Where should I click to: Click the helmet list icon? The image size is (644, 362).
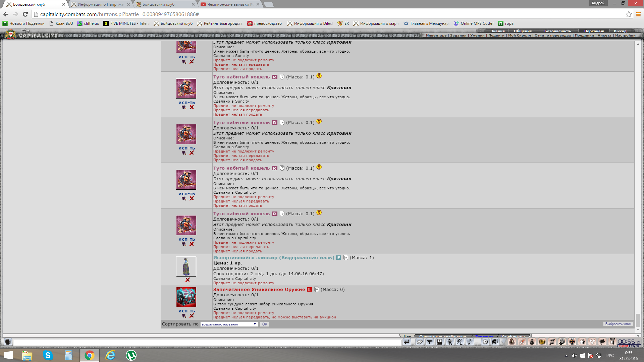point(495,342)
